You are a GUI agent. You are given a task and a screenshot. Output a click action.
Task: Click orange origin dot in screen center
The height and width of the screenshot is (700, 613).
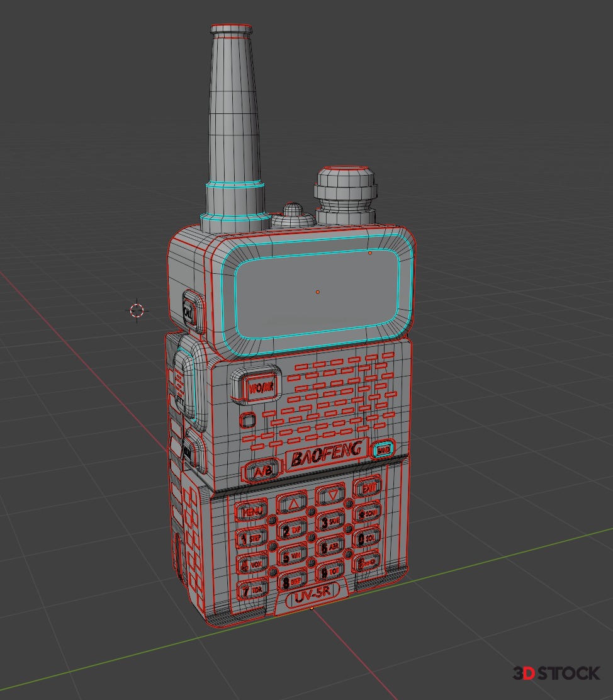[x=317, y=292]
